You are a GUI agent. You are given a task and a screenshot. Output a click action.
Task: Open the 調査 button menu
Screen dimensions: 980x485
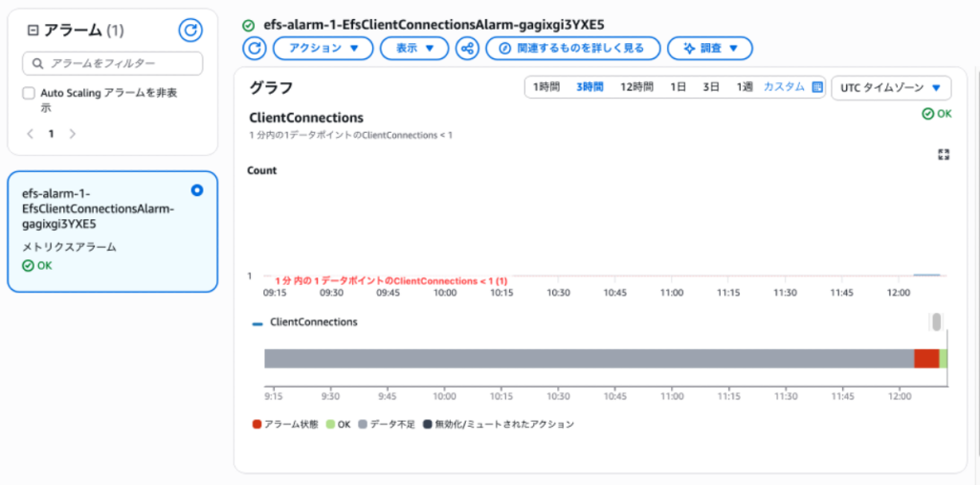coord(710,48)
